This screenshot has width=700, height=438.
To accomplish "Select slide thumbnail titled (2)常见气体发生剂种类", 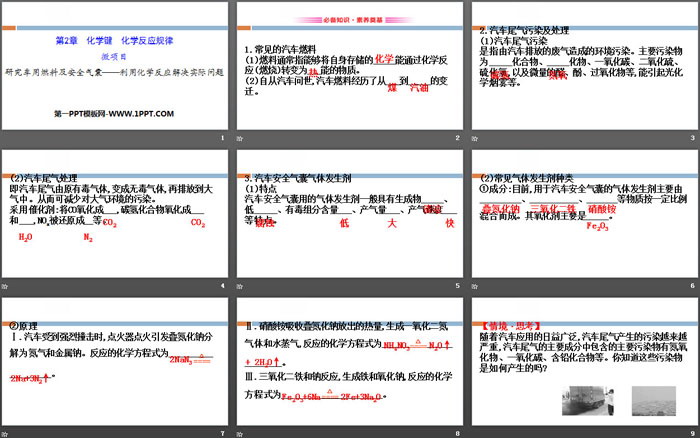I will pyautogui.click(x=585, y=213).
